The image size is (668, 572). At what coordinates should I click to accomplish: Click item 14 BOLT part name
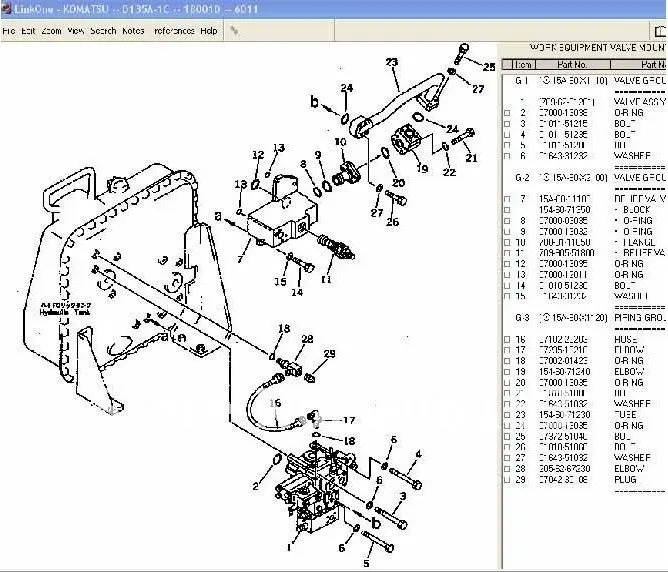click(625, 285)
